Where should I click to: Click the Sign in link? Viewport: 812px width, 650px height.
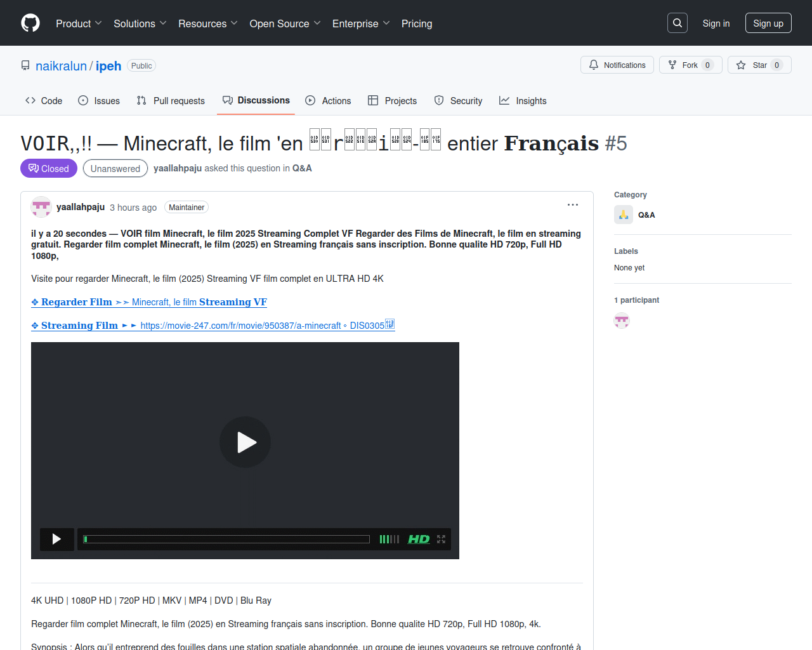tap(716, 23)
